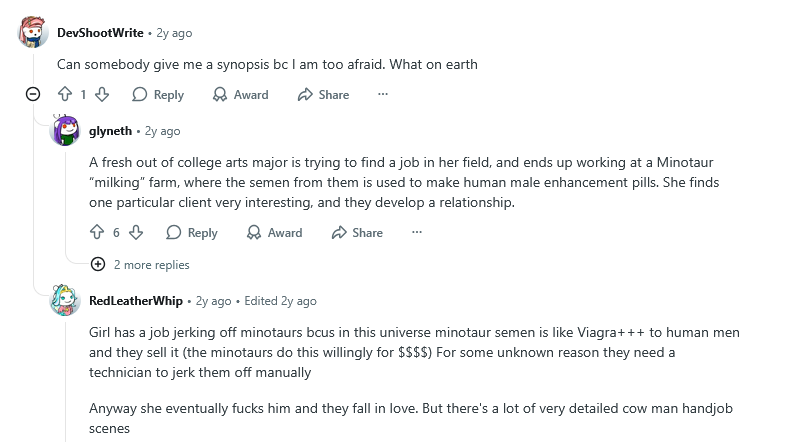Open DevShootWrite username link
800x442 pixels.
(x=100, y=33)
